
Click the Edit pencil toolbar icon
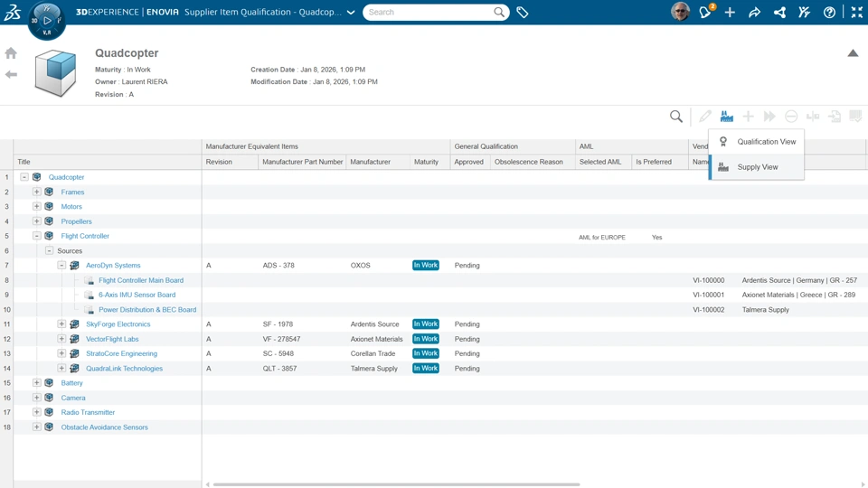pos(704,117)
